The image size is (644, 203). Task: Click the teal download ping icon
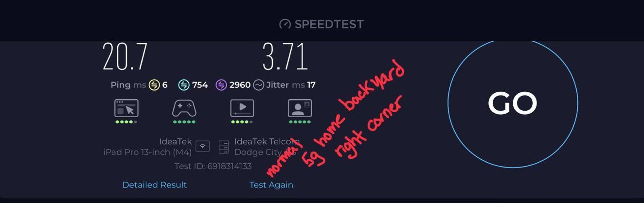(184, 85)
